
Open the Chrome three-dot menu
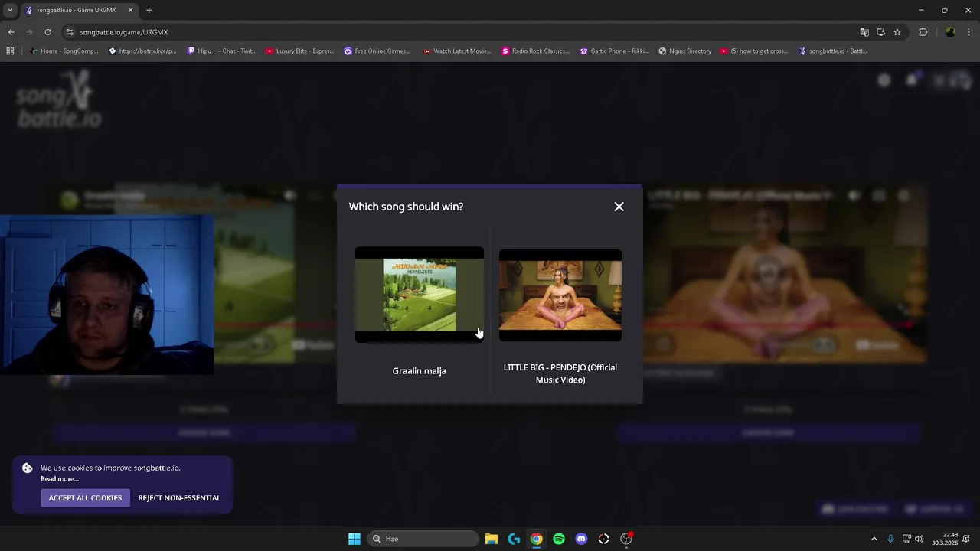969,32
